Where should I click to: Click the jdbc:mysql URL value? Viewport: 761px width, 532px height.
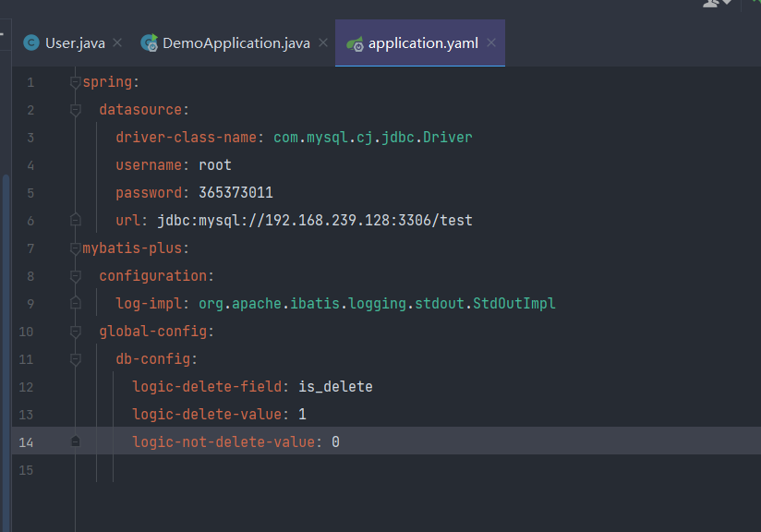tap(315, 221)
